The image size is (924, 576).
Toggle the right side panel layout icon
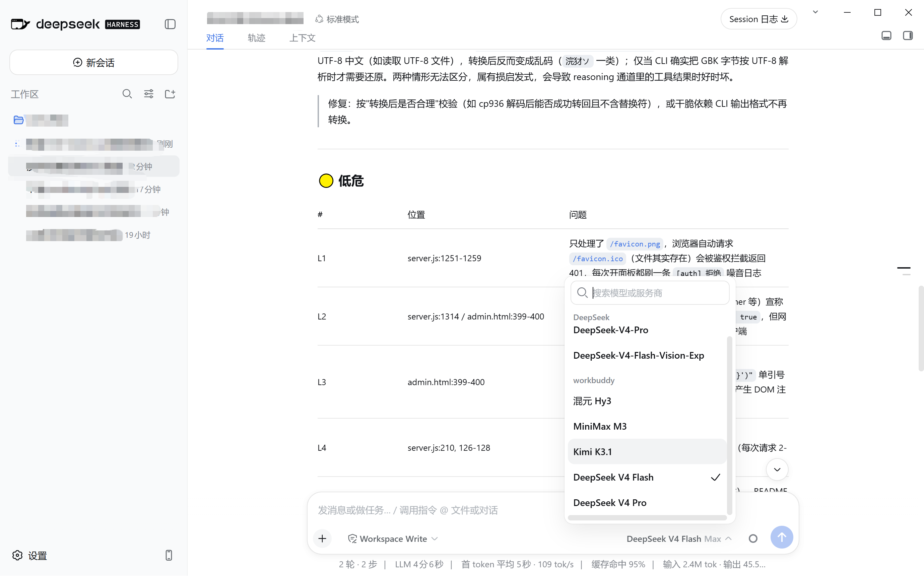click(x=908, y=36)
